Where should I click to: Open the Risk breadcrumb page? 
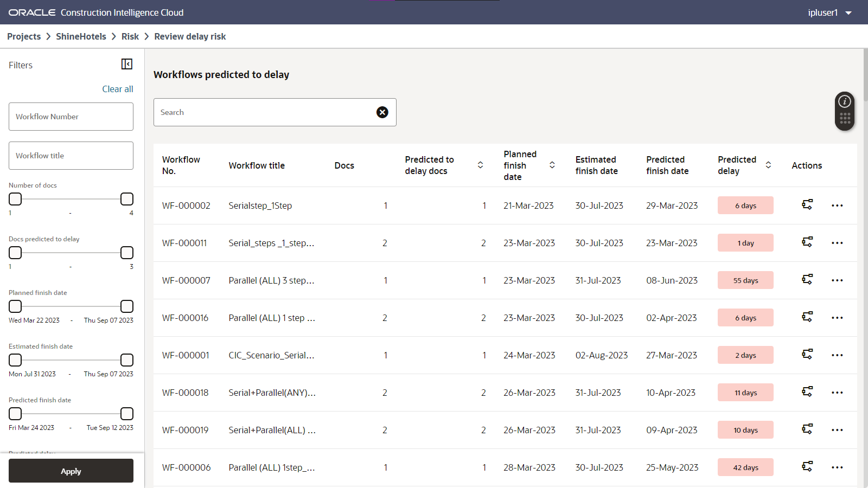click(x=130, y=36)
